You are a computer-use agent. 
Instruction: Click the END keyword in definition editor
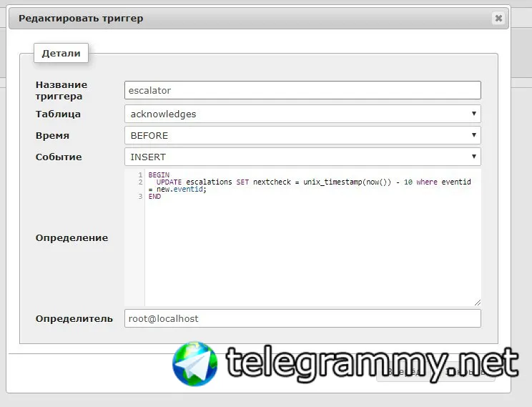[154, 196]
